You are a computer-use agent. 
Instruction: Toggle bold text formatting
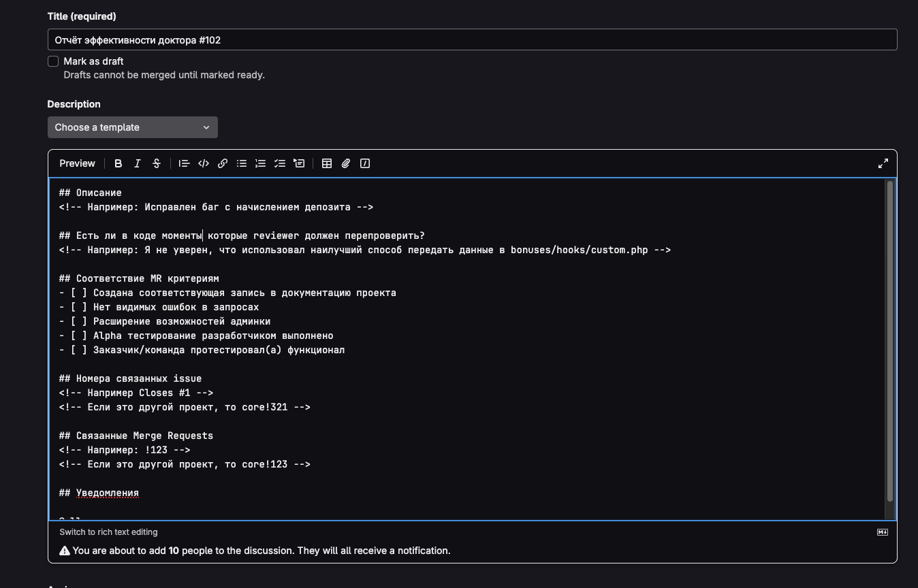pyautogui.click(x=118, y=163)
